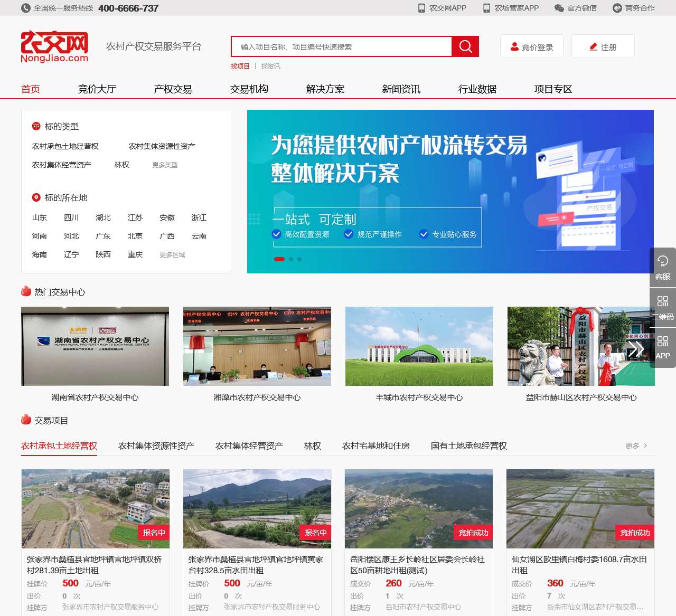The height and width of the screenshot is (616, 676).
Task: Open 官方微信 official WeChat icon
Action: [x=558, y=8]
